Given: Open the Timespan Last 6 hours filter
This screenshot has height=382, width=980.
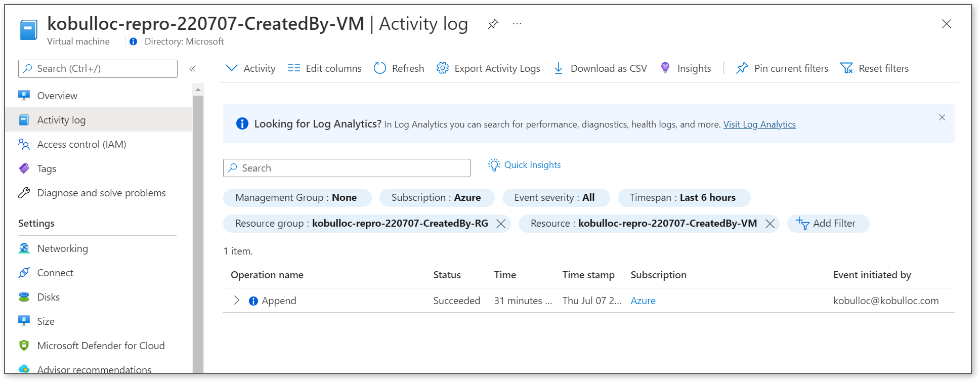Looking at the screenshot, I should point(684,198).
